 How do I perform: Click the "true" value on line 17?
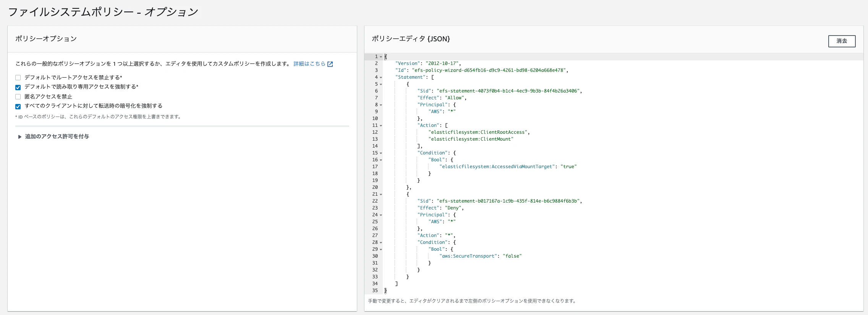(569, 167)
